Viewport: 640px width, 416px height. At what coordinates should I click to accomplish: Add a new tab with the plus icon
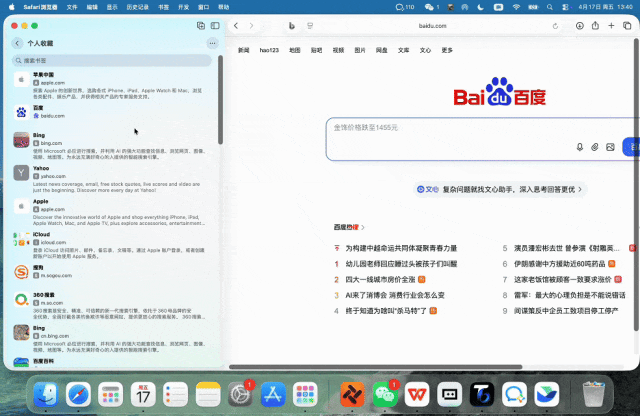611,26
